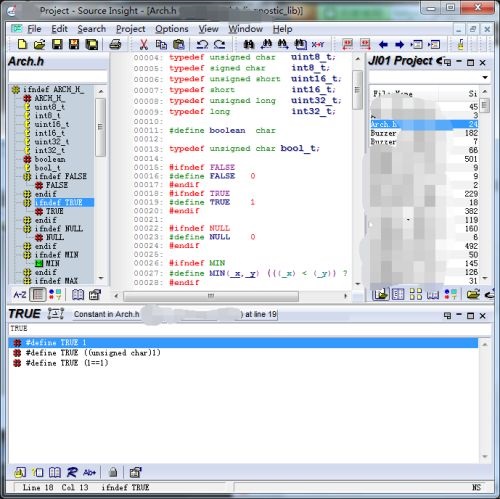The image size is (500, 499).
Task: Open the Options menu
Action: pos(172,29)
